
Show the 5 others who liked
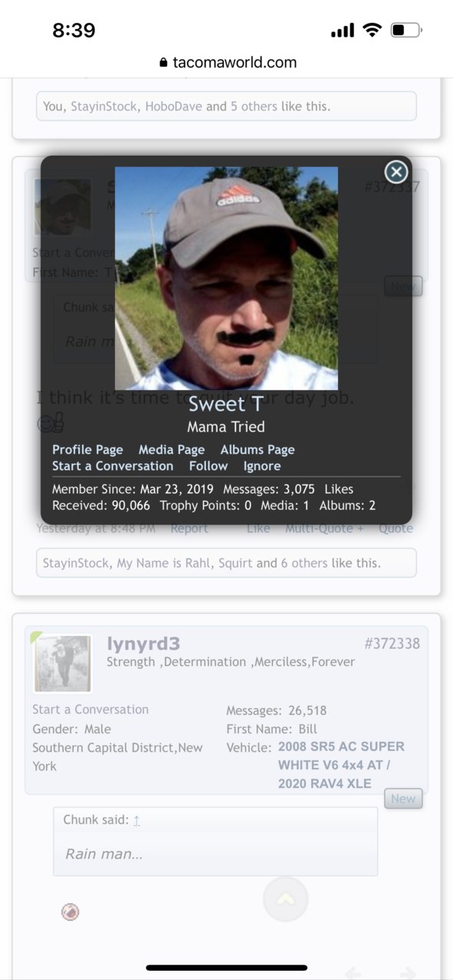(x=254, y=107)
